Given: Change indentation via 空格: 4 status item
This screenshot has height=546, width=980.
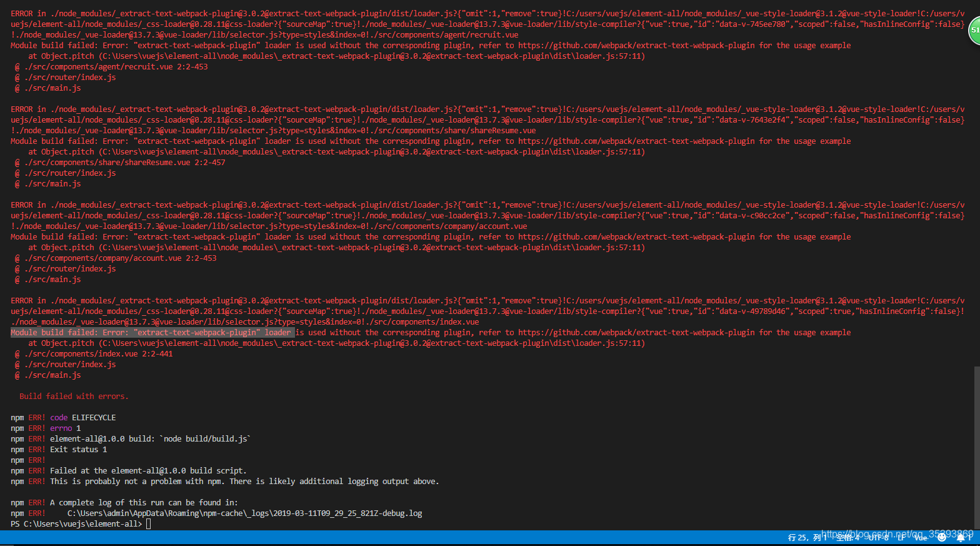Looking at the screenshot, I should (x=848, y=537).
